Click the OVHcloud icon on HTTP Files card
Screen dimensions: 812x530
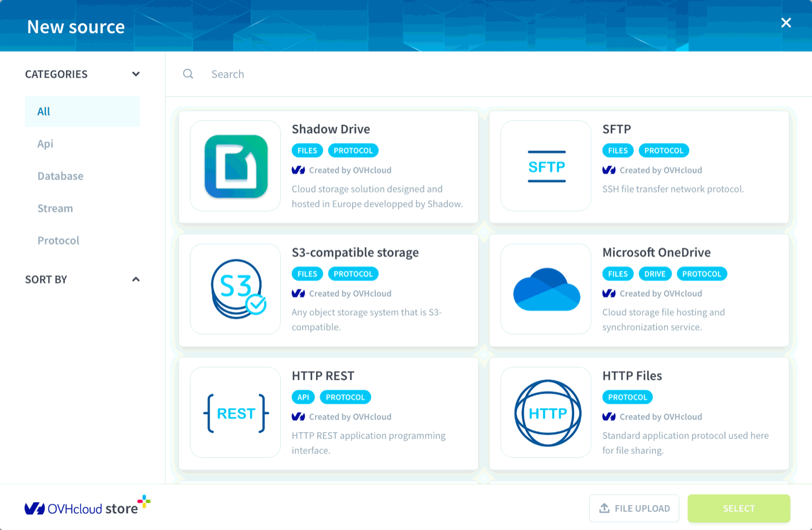point(609,416)
